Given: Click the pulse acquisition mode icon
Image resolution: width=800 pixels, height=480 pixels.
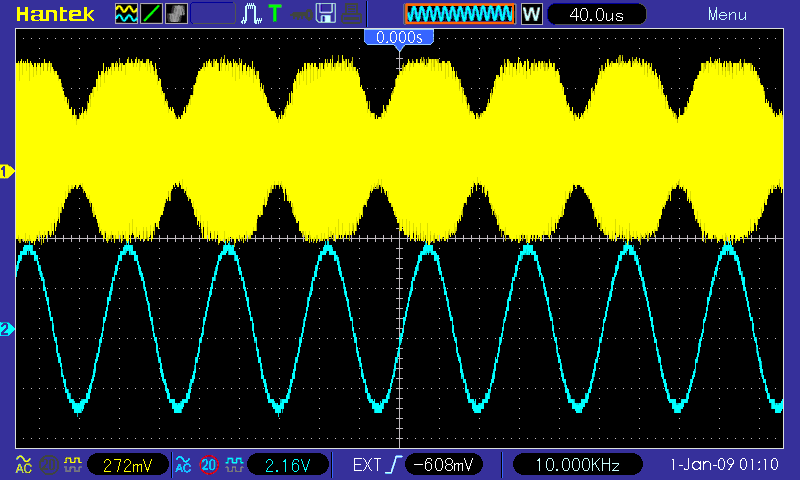Looking at the screenshot, I should (x=251, y=14).
